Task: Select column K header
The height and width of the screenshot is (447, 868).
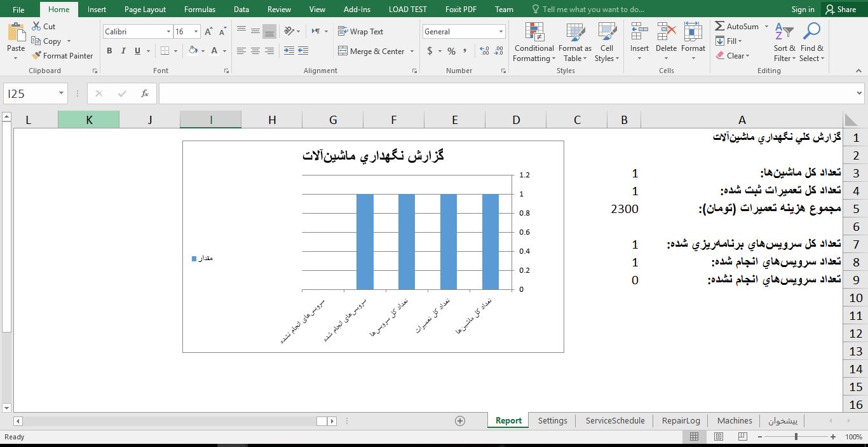Action: (x=89, y=120)
